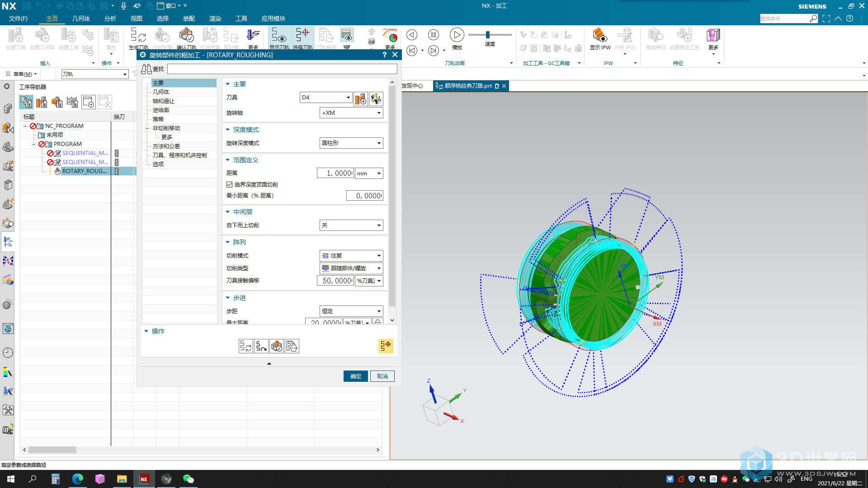Open the 菜单(M) button
The height and width of the screenshot is (488, 868).
[21, 74]
